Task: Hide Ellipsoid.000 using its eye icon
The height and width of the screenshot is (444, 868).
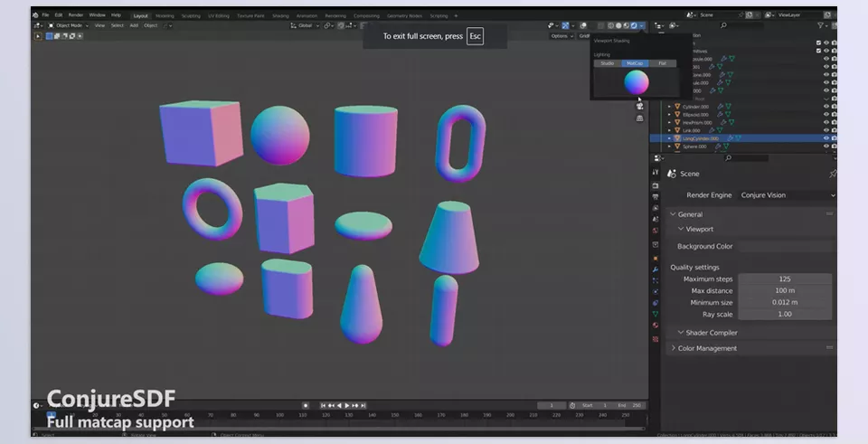Action: click(x=826, y=115)
